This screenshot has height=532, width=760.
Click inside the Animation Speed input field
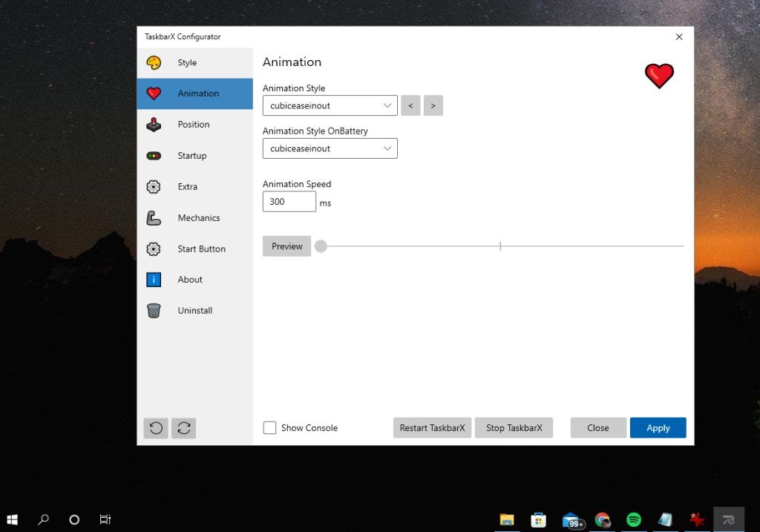[x=289, y=201]
